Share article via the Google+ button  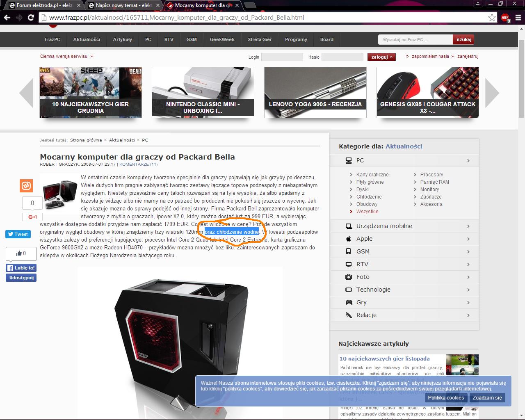click(x=32, y=217)
